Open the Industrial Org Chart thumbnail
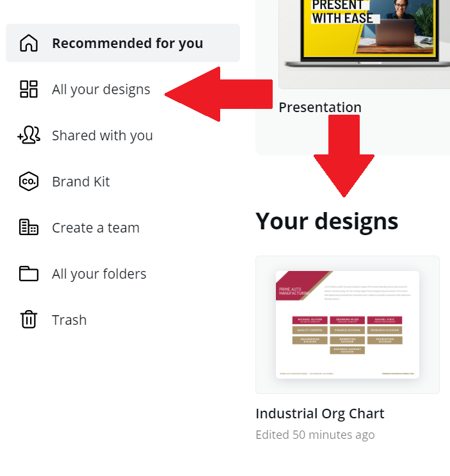The height and width of the screenshot is (476, 450). [348, 325]
